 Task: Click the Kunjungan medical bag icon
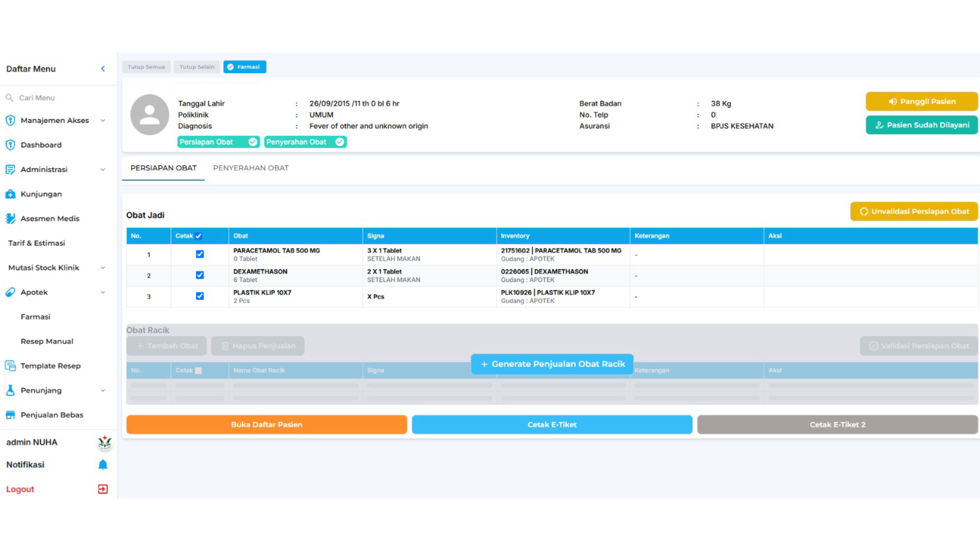(10, 194)
